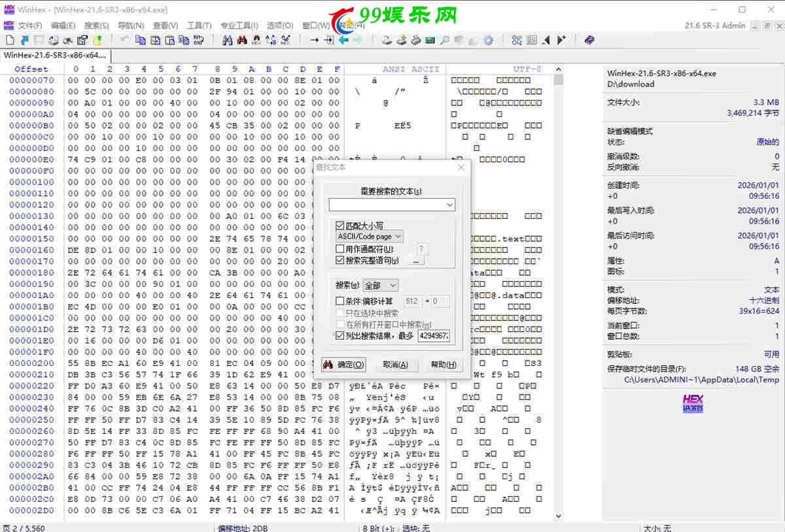Disable the 列出搜索结果 list results checkbox
785x532 pixels.
tap(340, 335)
